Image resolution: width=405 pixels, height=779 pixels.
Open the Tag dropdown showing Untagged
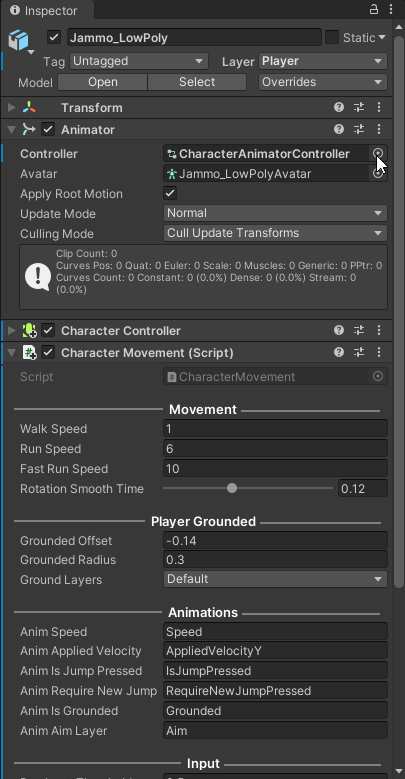(x=138, y=61)
